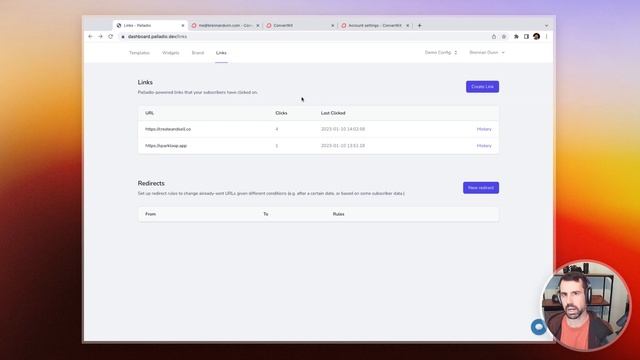The width and height of the screenshot is (640, 360).
Task: Switch to the Account settings ConvertKit tab
Action: click(375, 25)
